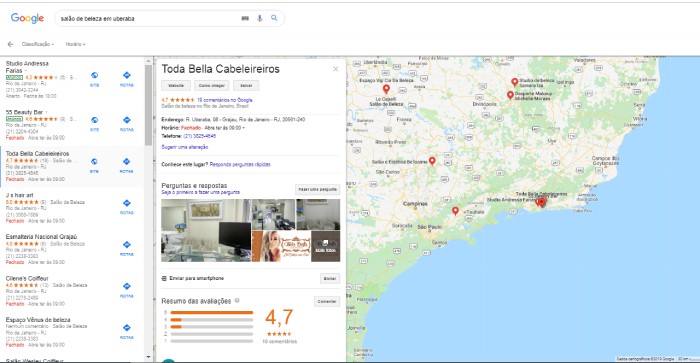Click the Le Capelli map pin

pos(386,89)
